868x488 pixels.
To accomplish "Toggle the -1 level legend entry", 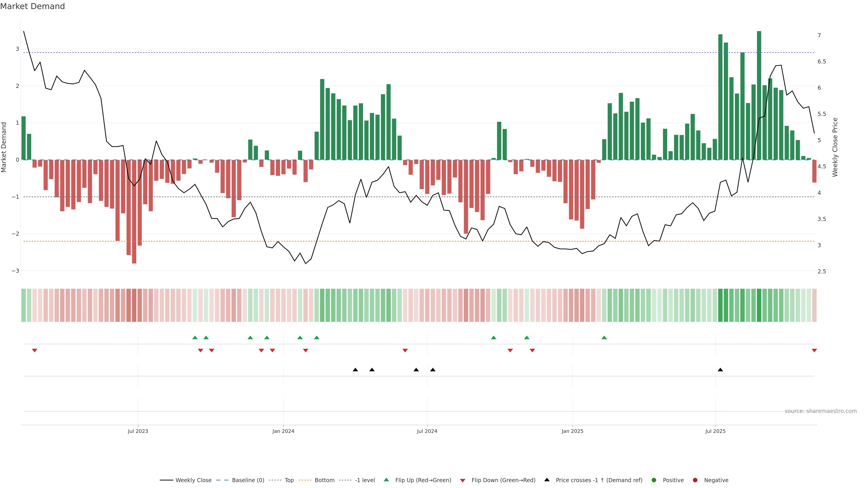I will (x=365, y=480).
